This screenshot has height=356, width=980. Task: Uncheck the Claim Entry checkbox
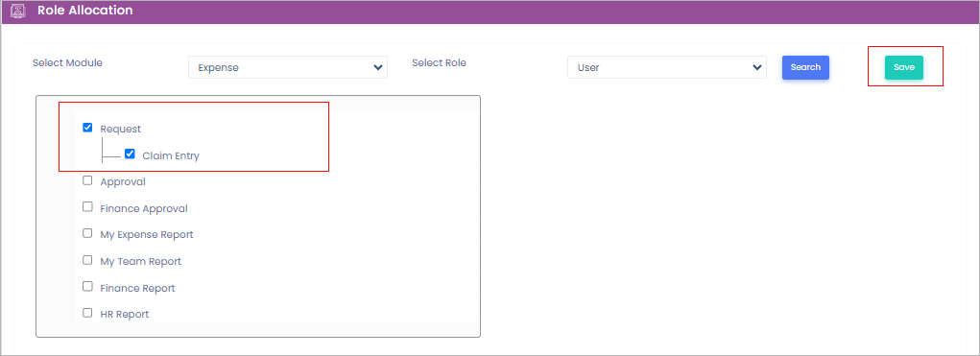(x=130, y=154)
